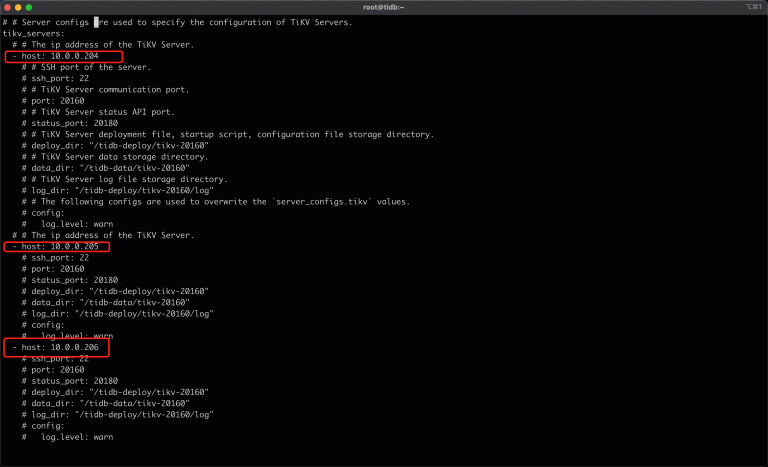Click the 'Server configs are used to specify' comment
This screenshot has width=768, height=467.
pyautogui.click(x=177, y=22)
